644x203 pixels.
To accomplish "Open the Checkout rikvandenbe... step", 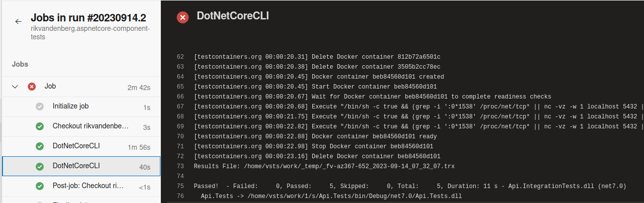I will pos(81,126).
